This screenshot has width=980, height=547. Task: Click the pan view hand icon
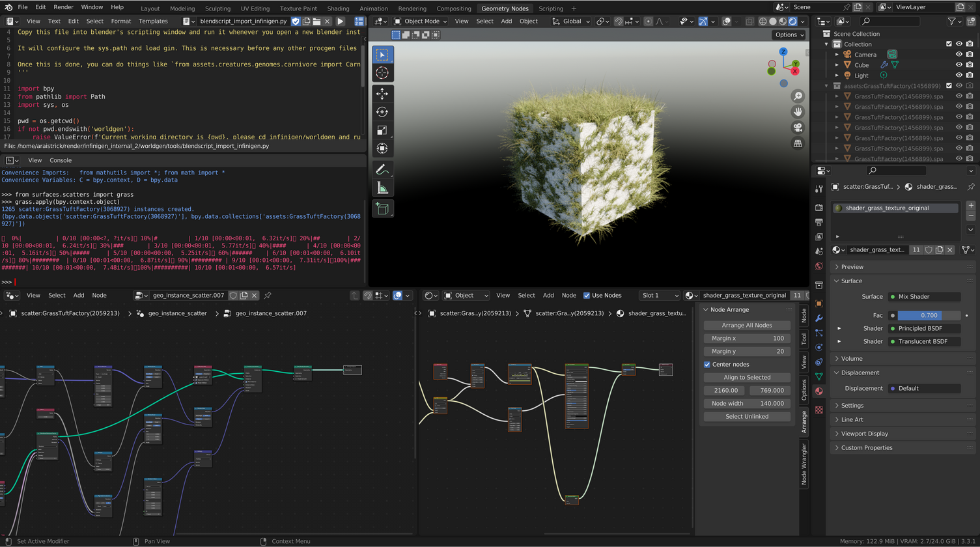coord(798,112)
